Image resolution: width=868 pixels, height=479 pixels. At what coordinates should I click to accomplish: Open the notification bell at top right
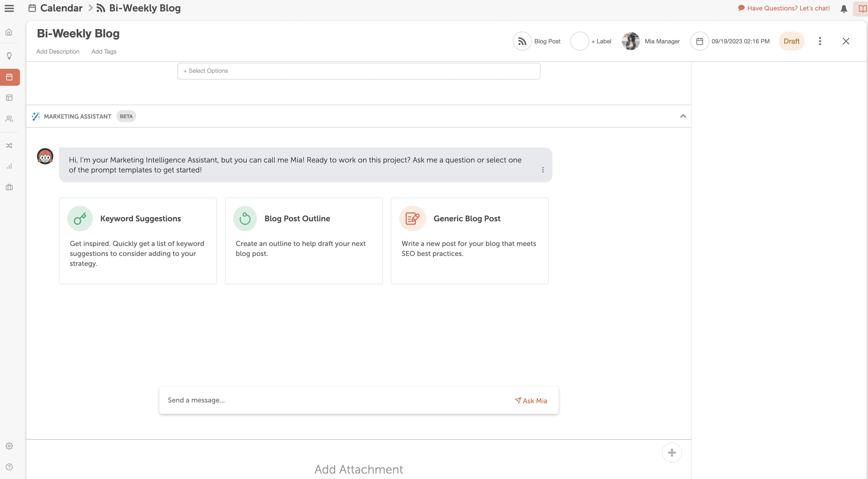pyautogui.click(x=844, y=8)
